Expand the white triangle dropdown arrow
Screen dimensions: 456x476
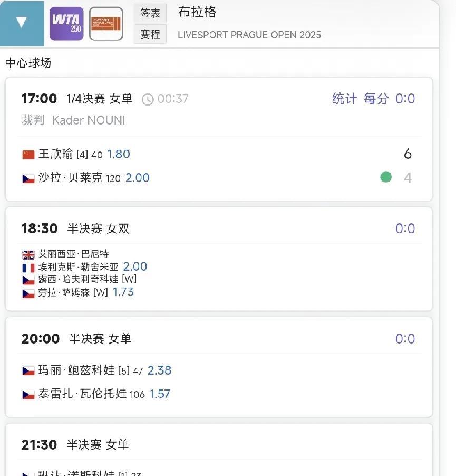(x=21, y=23)
